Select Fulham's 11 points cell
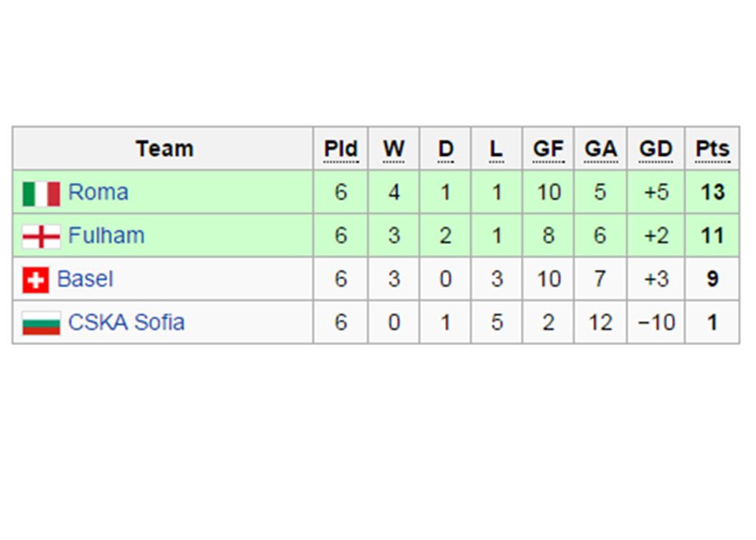756x540 pixels. pos(712,236)
